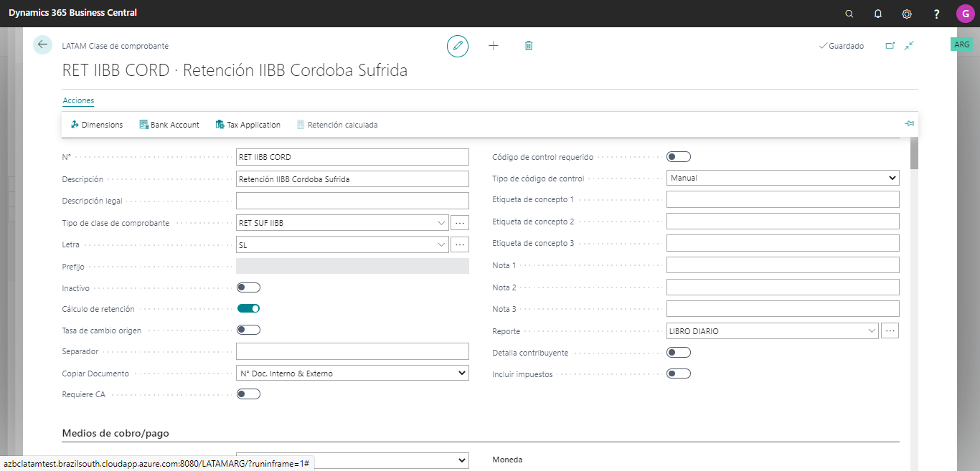Viewport: 980px width, 471px height.
Task: Click the Descripción legal input field
Action: coord(352,201)
